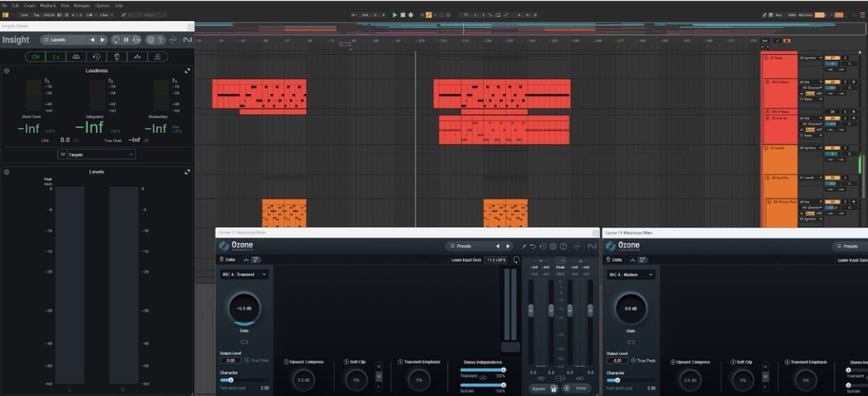Edit the -11.0 LUFS target field
This screenshot has height=396, width=868.
click(495, 259)
